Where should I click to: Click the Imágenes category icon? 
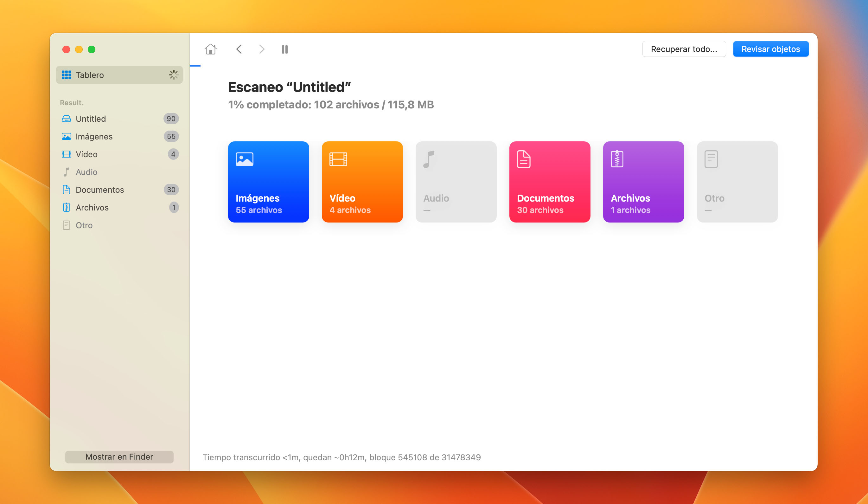coord(245,158)
